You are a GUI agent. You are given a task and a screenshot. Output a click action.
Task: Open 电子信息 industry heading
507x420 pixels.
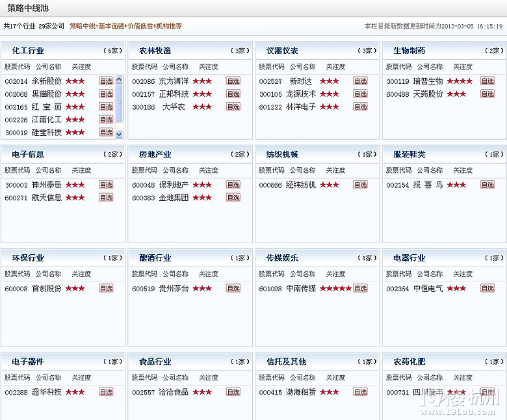[x=28, y=154]
